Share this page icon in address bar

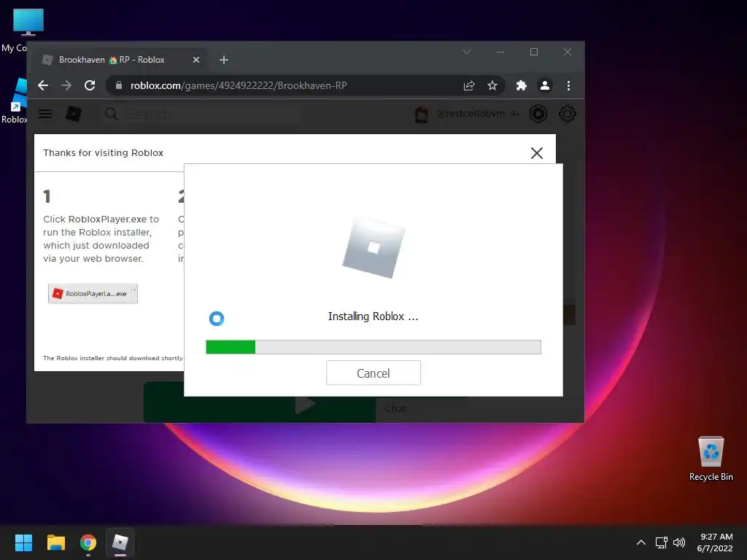469,86
